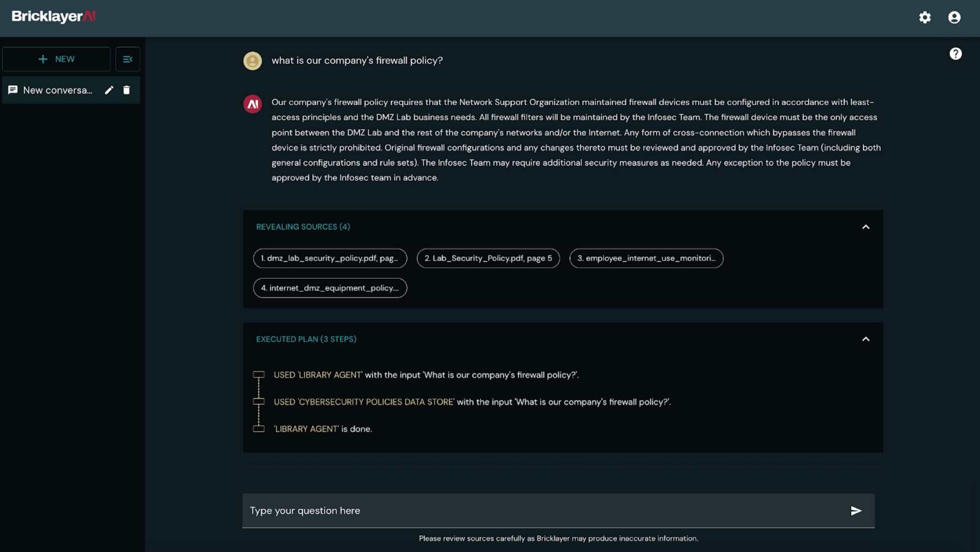This screenshot has width=980, height=552.
Task: Collapse the sidebar with the menu icon
Action: click(x=128, y=59)
